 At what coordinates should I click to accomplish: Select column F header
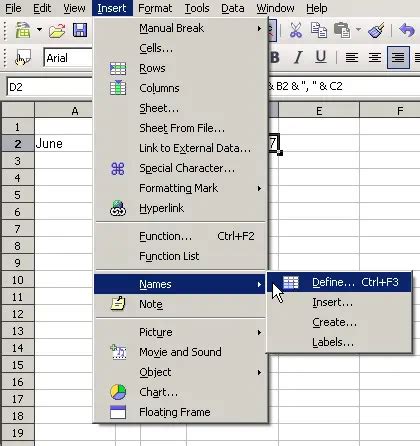pyautogui.click(x=390, y=110)
